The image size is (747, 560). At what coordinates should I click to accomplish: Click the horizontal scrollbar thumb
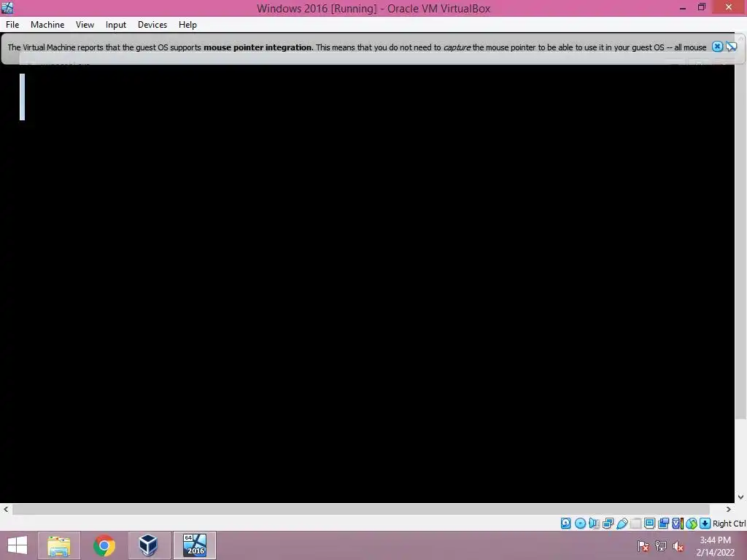click(360, 509)
